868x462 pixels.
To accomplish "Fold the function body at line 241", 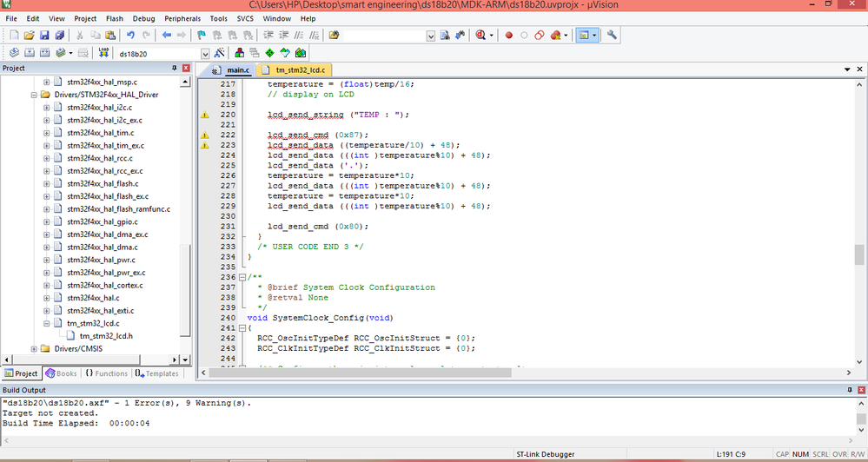I will pos(242,328).
